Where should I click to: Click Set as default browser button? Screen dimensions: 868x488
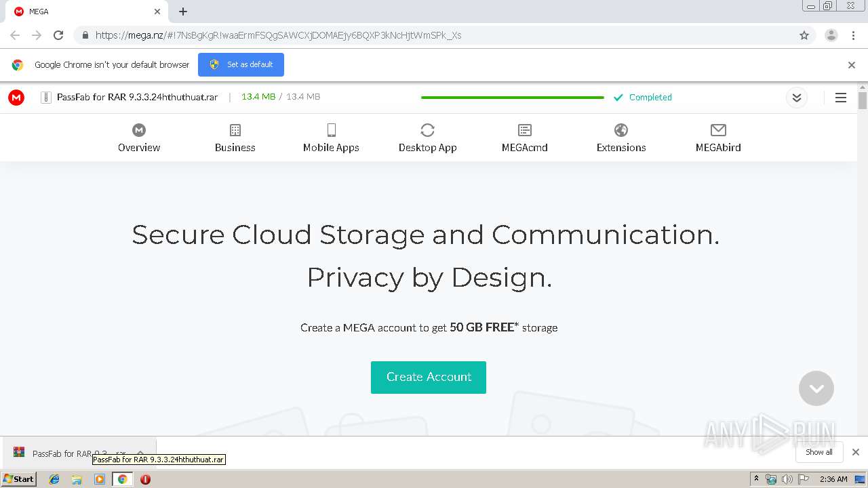tap(241, 65)
